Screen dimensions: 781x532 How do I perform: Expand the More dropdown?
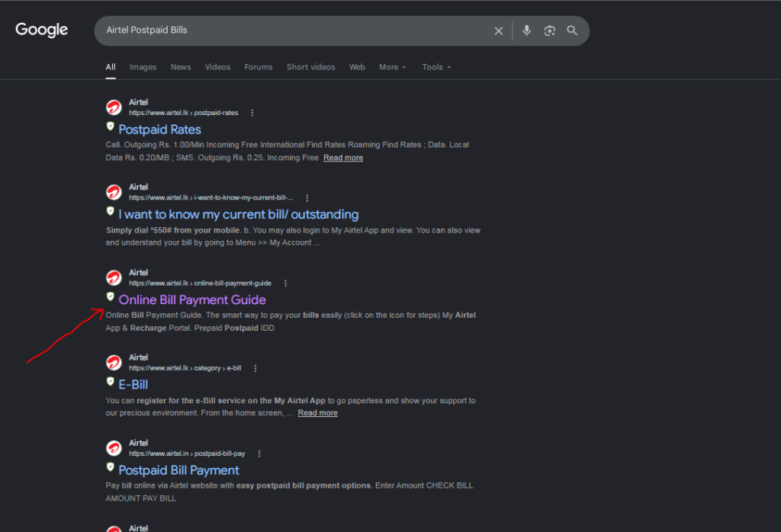(393, 67)
